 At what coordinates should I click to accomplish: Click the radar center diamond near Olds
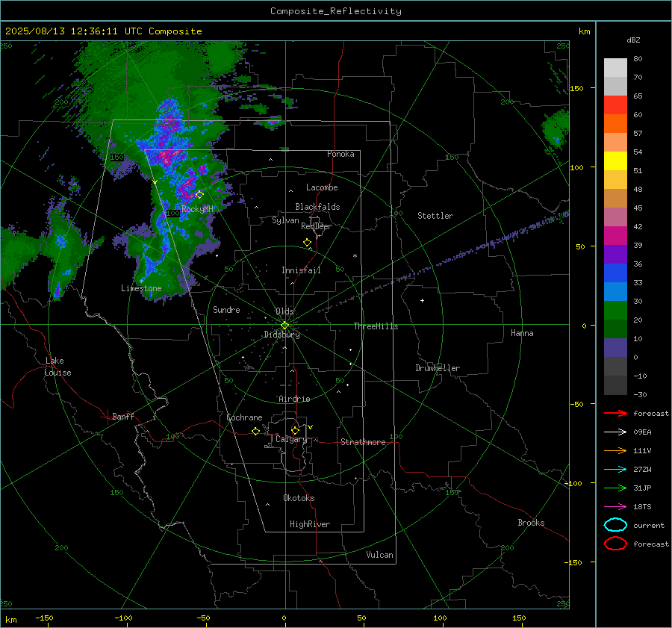point(285,326)
